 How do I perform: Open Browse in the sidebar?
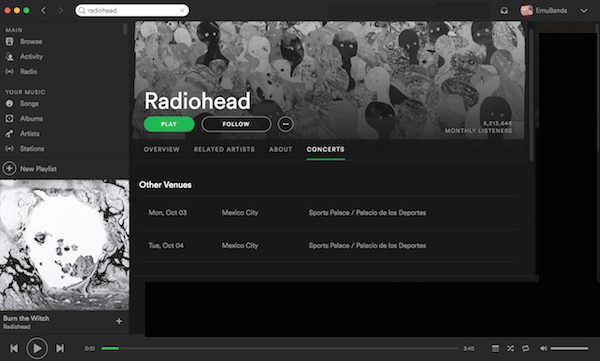point(24,41)
